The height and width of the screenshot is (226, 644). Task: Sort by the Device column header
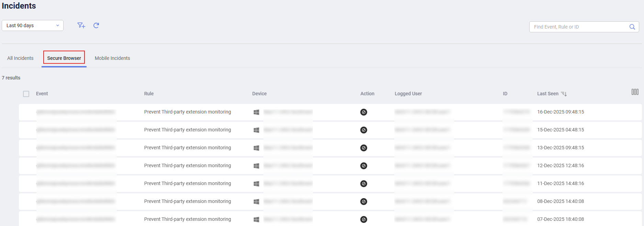click(x=259, y=94)
